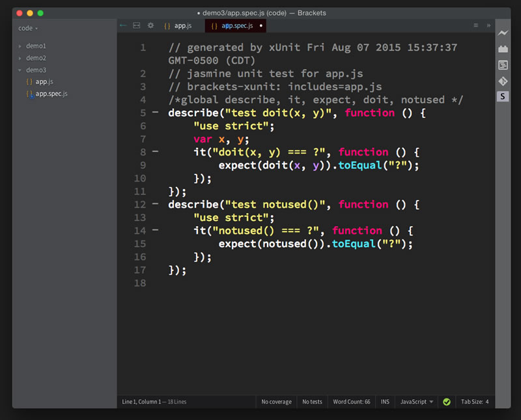Open the Extension Manager brick icon
521x420 pixels.
(503, 49)
